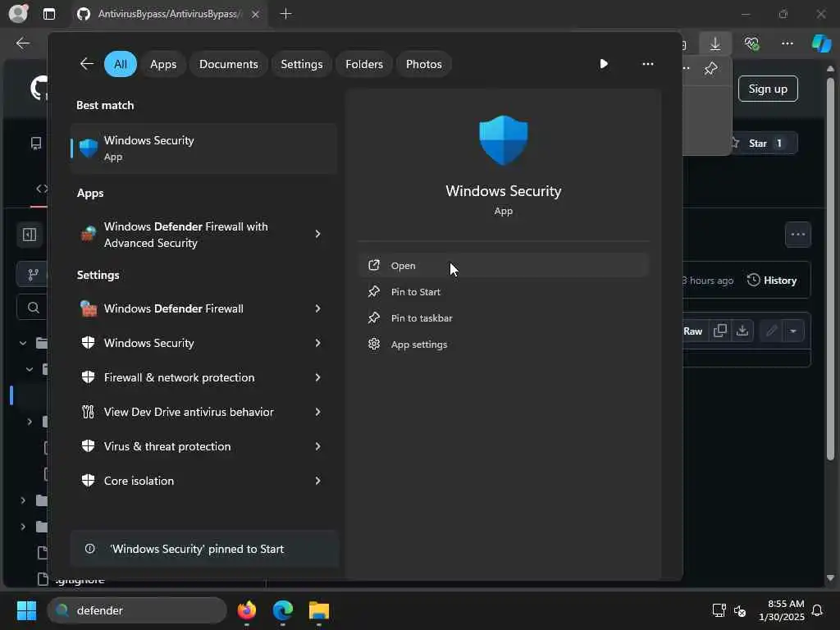Click Sign up on the GitHub page

coord(768,89)
